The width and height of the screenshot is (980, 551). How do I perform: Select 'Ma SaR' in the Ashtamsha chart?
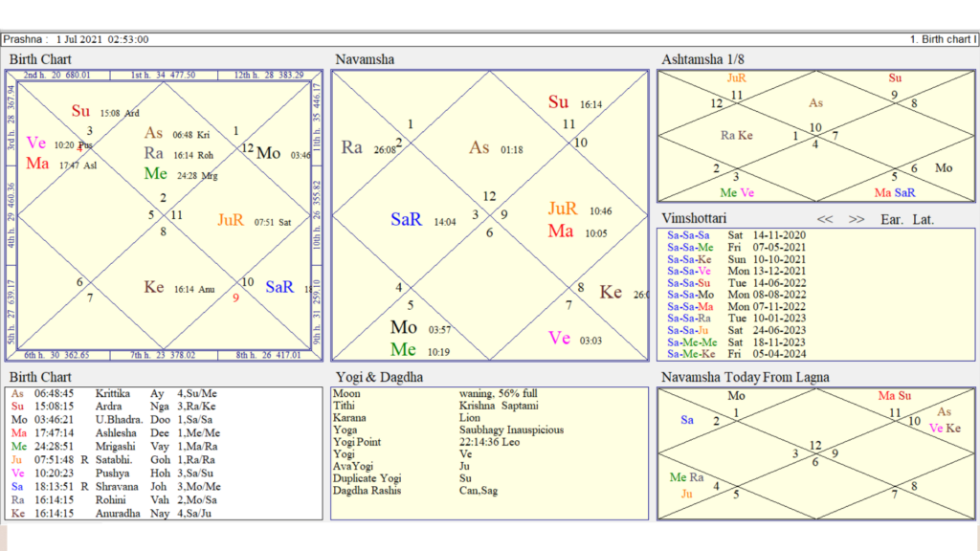click(895, 193)
